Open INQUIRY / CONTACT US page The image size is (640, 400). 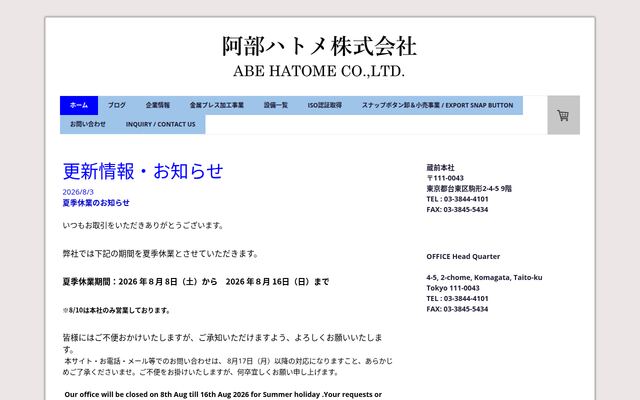coord(160,124)
